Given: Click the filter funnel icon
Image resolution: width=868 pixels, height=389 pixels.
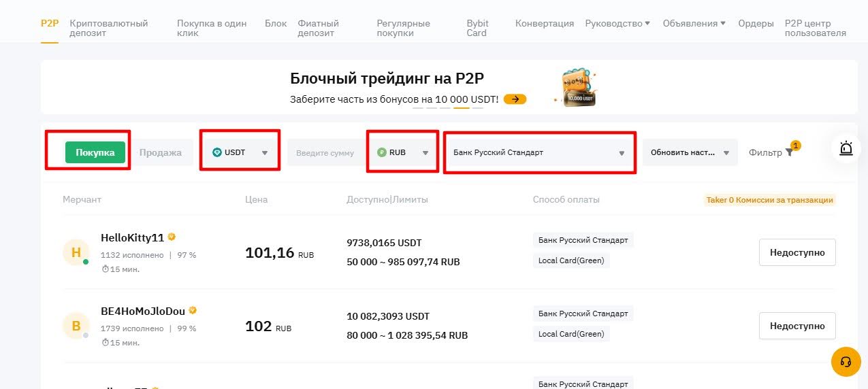Looking at the screenshot, I should [789, 153].
